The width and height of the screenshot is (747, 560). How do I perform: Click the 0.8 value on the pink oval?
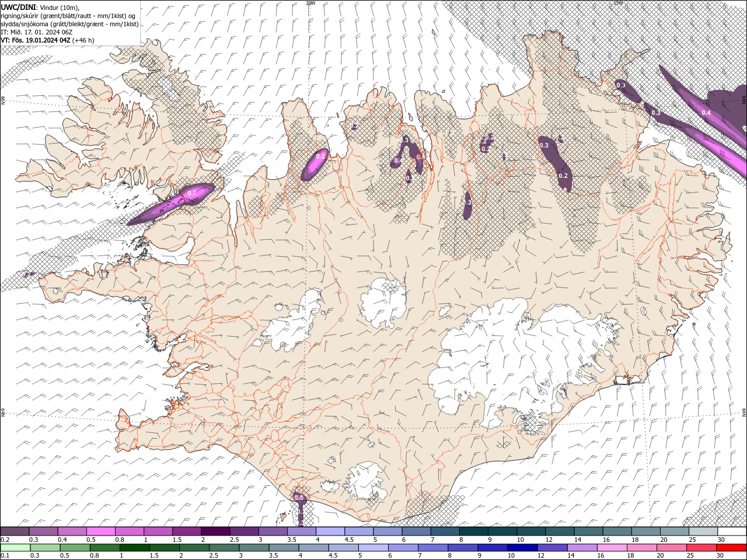coord(320,156)
